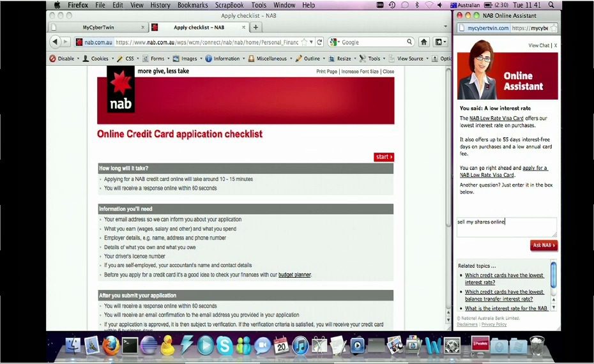Click the Time Machine icon in menu bar
The width and height of the screenshot is (594, 364).
tap(392, 5)
